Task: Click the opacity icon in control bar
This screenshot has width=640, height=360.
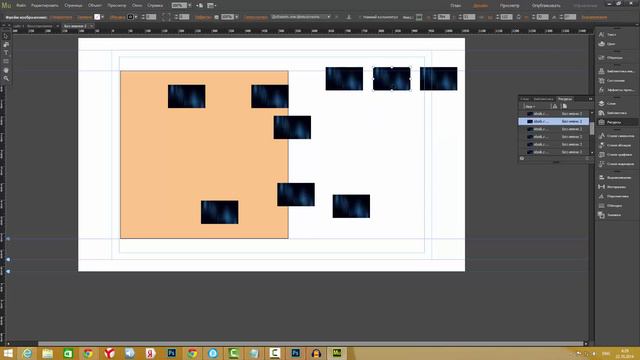Action: (217, 17)
